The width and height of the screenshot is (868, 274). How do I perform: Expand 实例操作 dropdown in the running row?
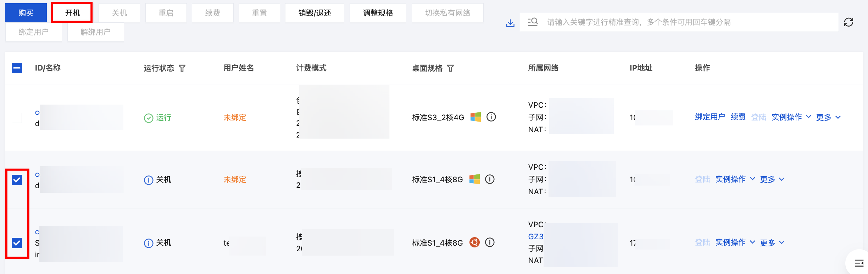791,117
